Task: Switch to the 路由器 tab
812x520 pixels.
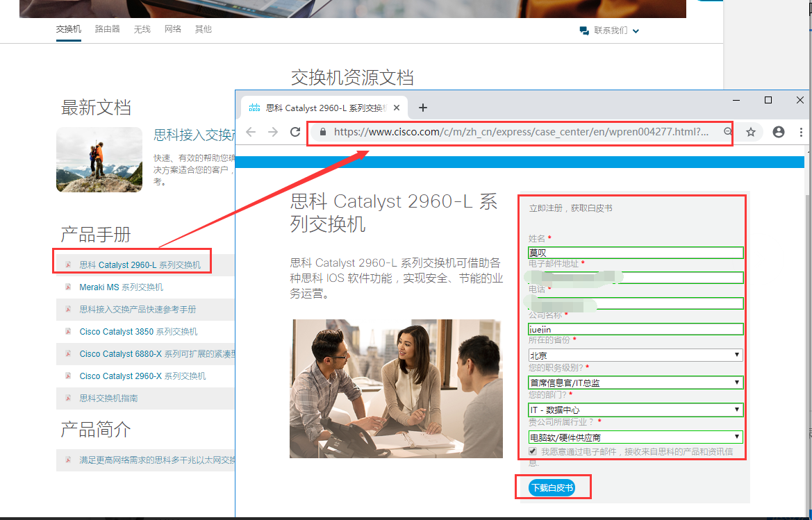Action: pos(107,29)
